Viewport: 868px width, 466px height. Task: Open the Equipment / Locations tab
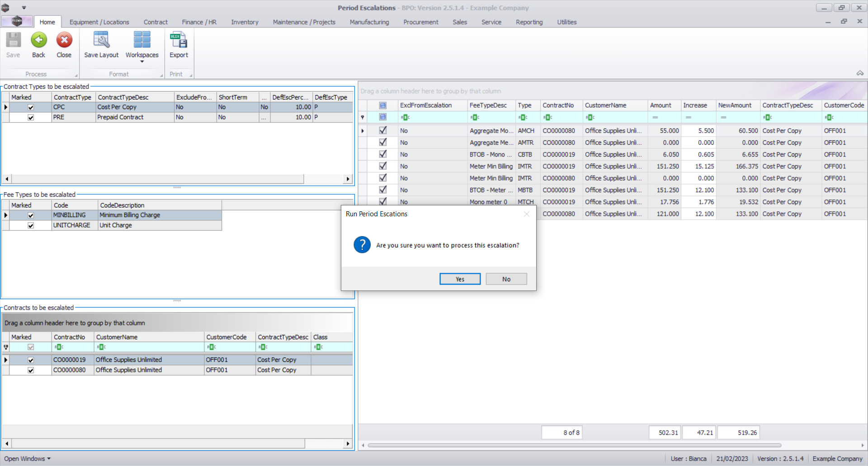click(x=99, y=22)
